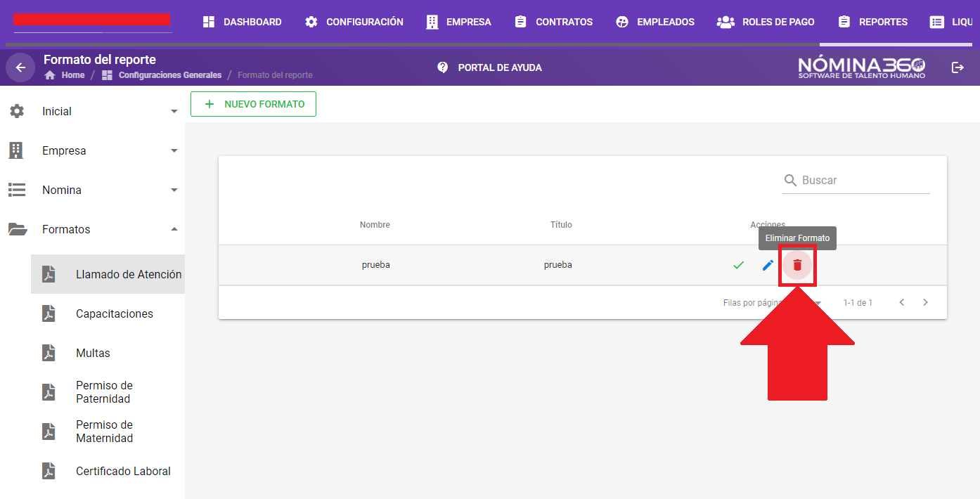This screenshot has height=499, width=980.
Task: Go to previous table page
Action: (902, 302)
